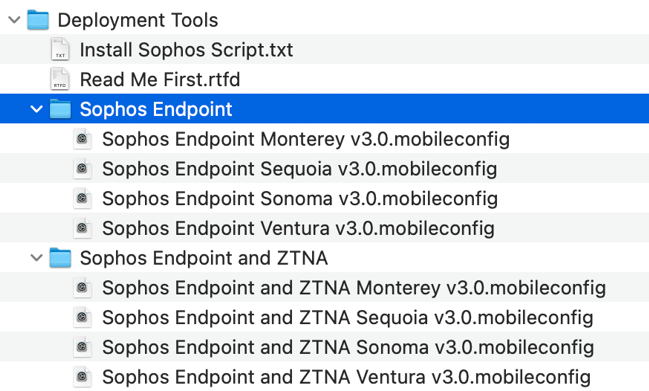Image resolution: width=649 pixels, height=391 pixels.
Task: Click the profile icon of Sophos Endpoint Sequoia
Action: coord(82,168)
